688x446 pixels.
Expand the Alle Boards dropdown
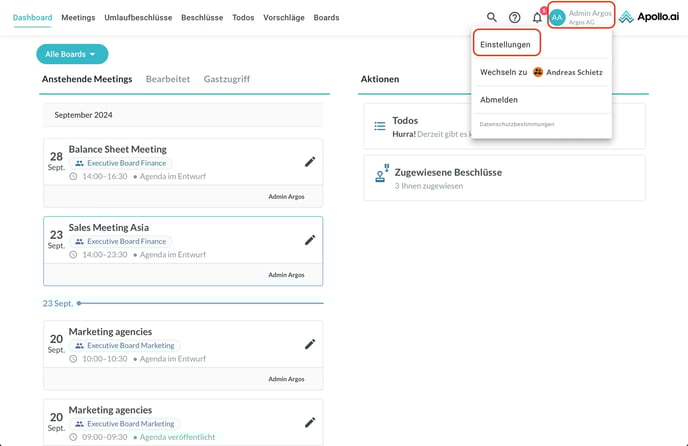coord(72,54)
